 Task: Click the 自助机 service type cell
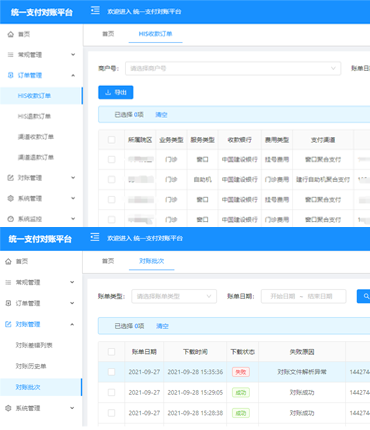[x=202, y=180]
